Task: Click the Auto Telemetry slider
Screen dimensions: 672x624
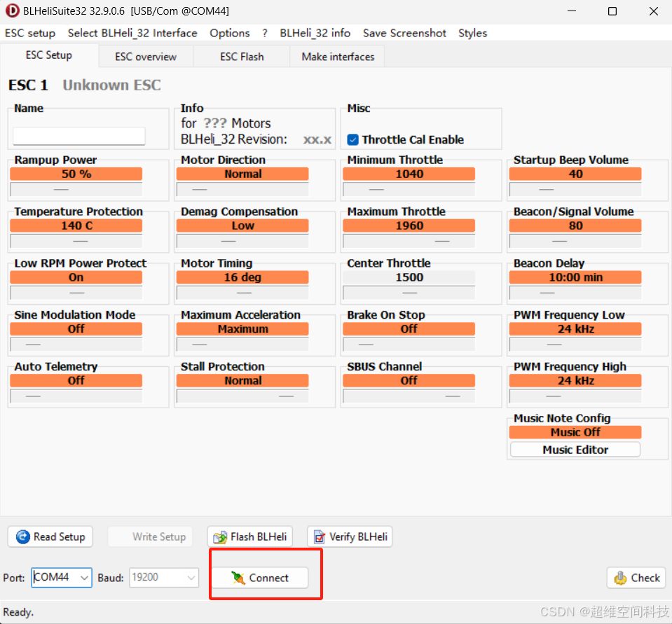Action: click(x=76, y=396)
